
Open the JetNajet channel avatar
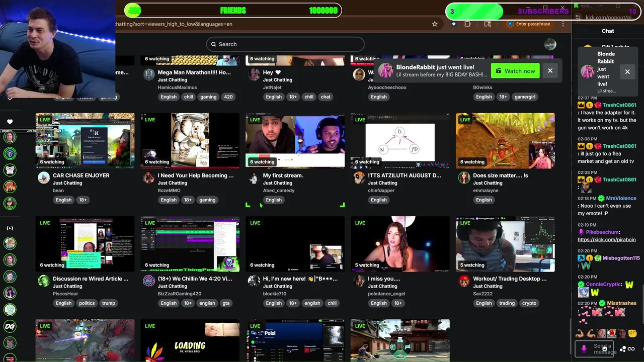[254, 75]
